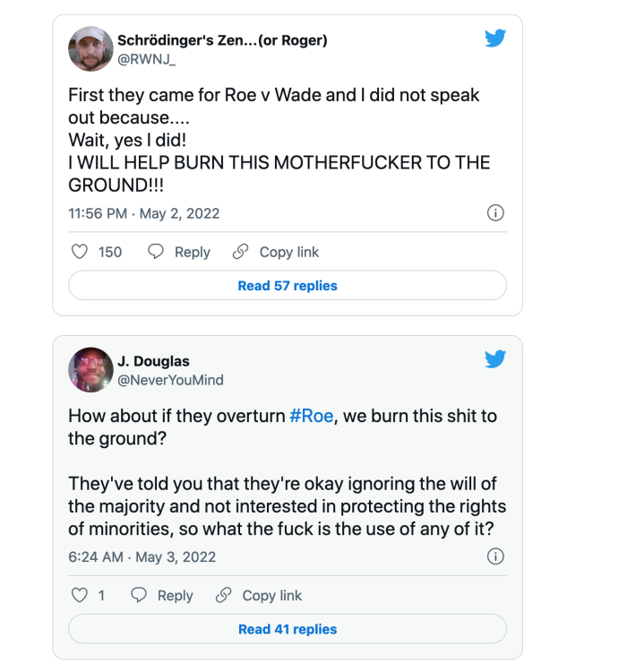The image size is (627, 672).
Task: Click the J. Douglas display name
Action: 155,362
